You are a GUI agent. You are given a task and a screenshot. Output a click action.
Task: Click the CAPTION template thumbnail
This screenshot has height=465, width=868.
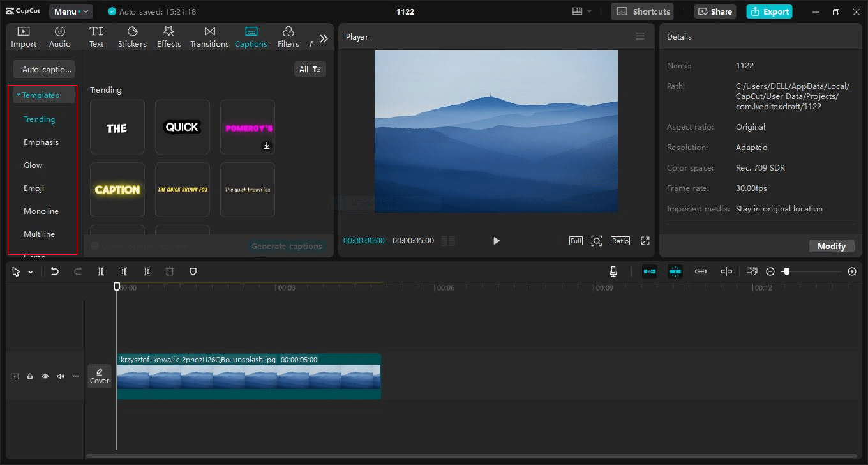point(117,189)
